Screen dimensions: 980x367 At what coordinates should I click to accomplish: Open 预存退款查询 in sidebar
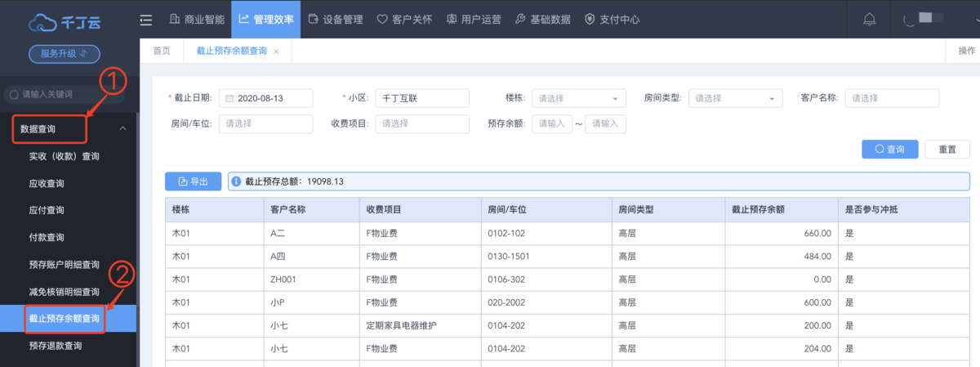[x=55, y=346]
